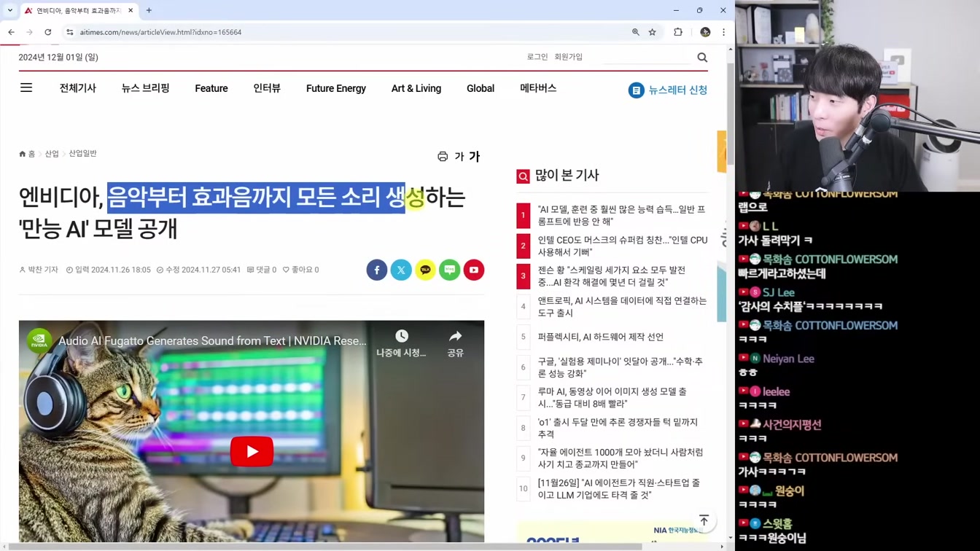Click 회원가입 link
Viewport: 980px width, 551px height.
tap(569, 57)
